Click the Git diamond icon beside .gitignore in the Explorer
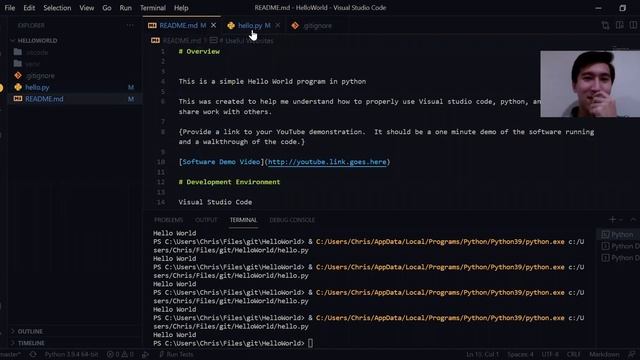The height and width of the screenshot is (360, 640). (18, 76)
